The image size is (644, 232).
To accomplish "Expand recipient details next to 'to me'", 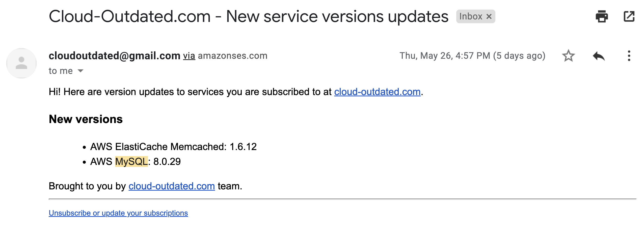I will tap(80, 71).
